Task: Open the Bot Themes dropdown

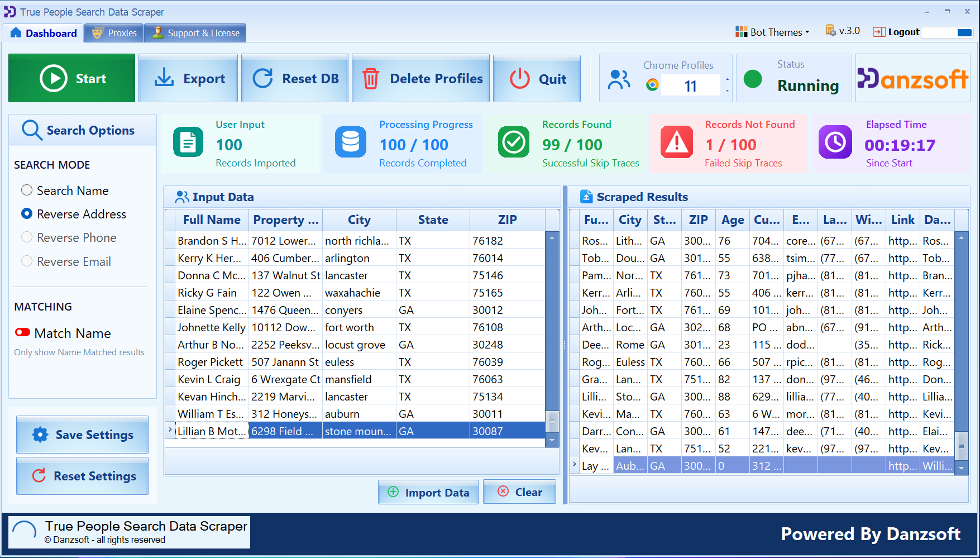Action: click(772, 32)
